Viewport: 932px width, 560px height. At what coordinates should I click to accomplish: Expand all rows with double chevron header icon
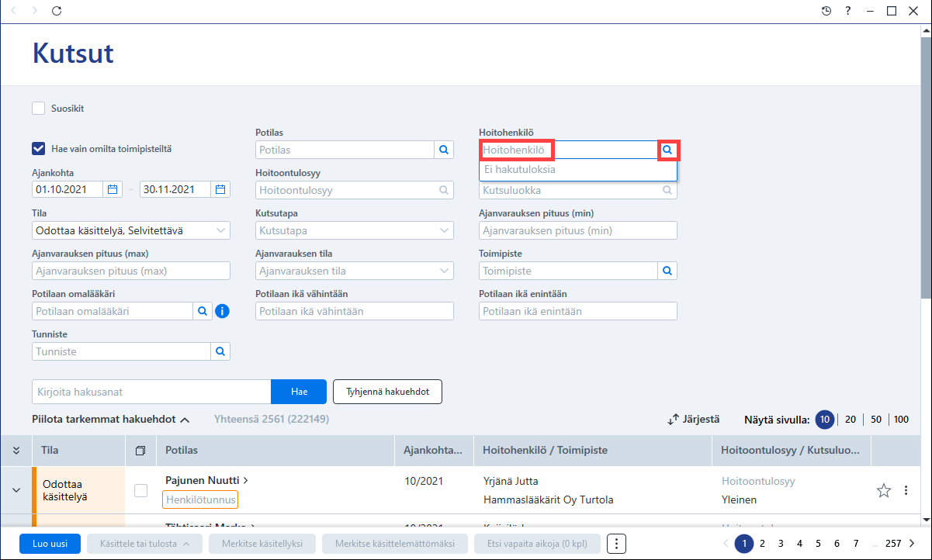[16, 450]
